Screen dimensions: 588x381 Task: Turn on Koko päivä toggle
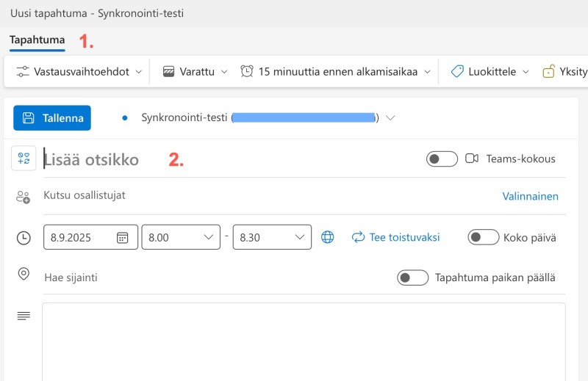pyautogui.click(x=484, y=237)
